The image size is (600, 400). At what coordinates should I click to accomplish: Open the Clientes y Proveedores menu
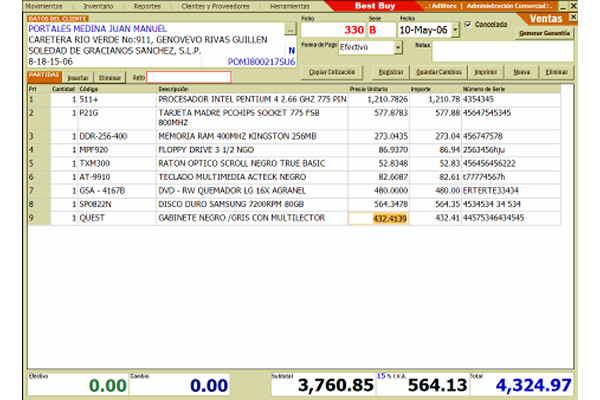209,6
